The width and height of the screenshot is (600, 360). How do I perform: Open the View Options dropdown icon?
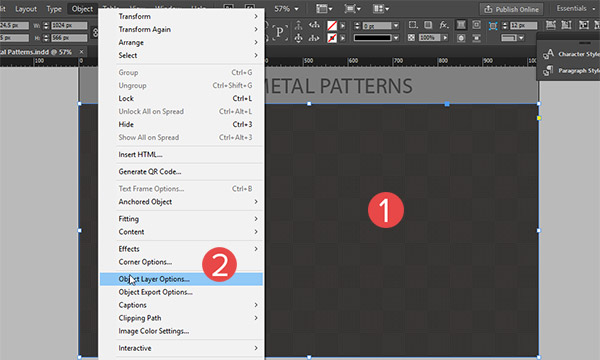pos(324,8)
